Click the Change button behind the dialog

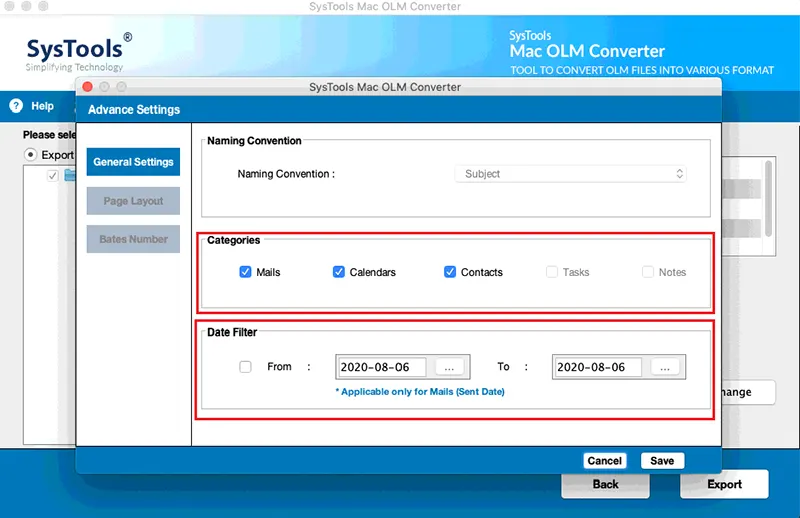pyautogui.click(x=748, y=392)
